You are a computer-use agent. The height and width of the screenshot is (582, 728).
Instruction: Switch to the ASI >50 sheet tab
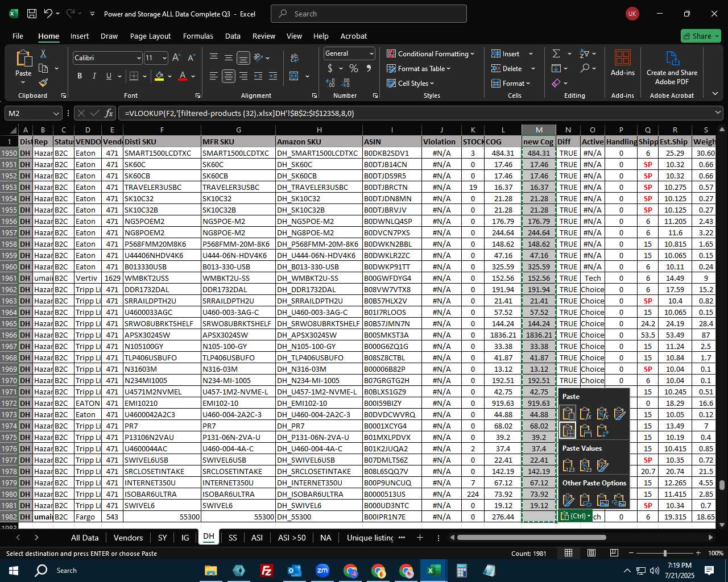click(x=292, y=538)
